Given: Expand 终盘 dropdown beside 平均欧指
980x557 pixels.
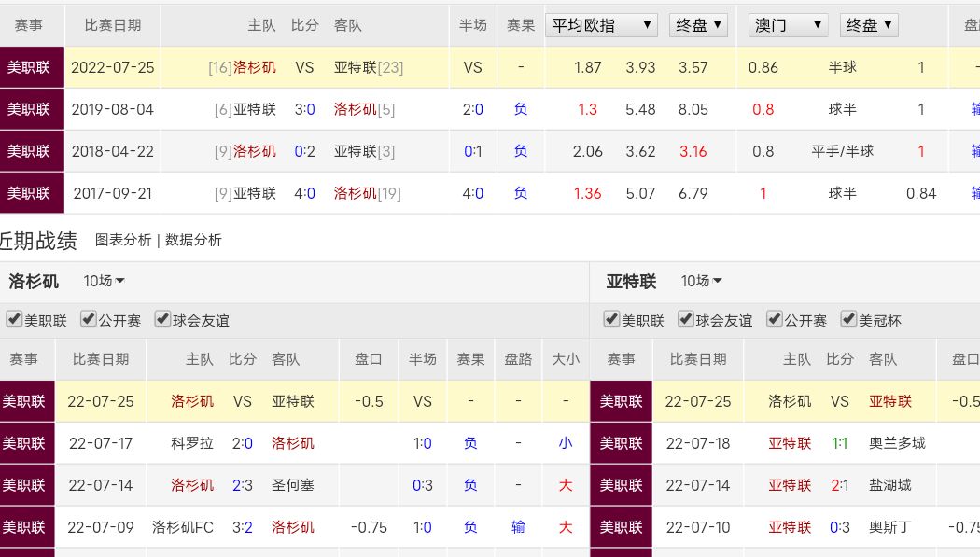Looking at the screenshot, I should coord(699,25).
